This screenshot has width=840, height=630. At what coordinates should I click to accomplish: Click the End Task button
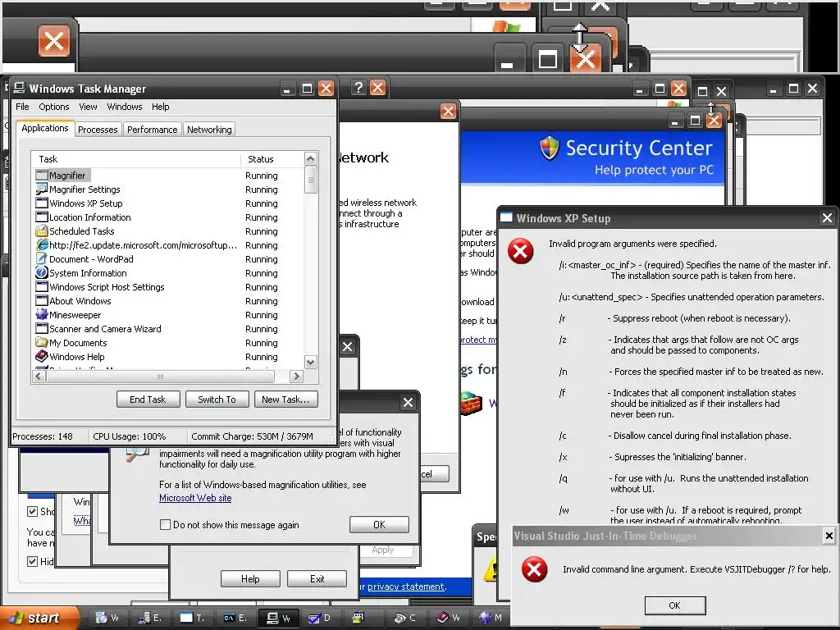pyautogui.click(x=148, y=399)
